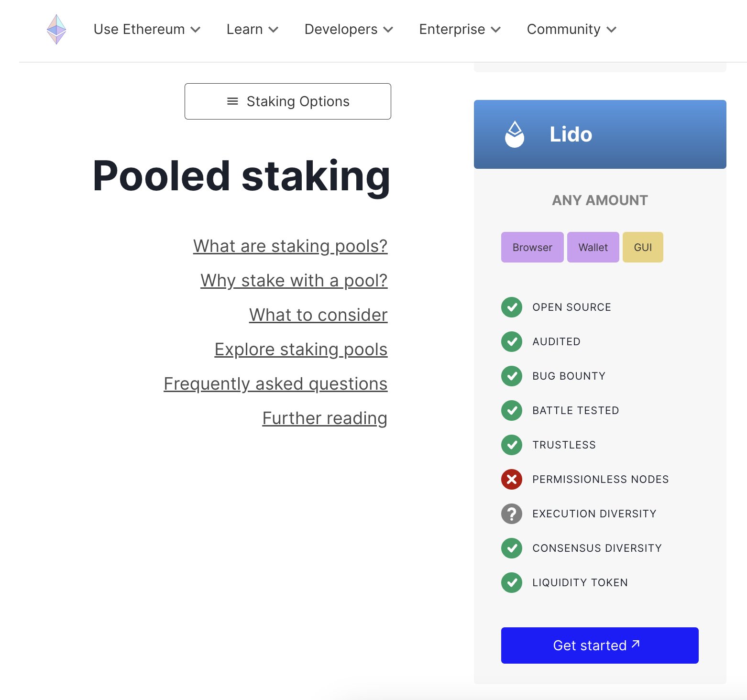The height and width of the screenshot is (700, 747).
Task: Click the checkmark icon beside LIQUIDITY TOKEN
Action: point(511,582)
